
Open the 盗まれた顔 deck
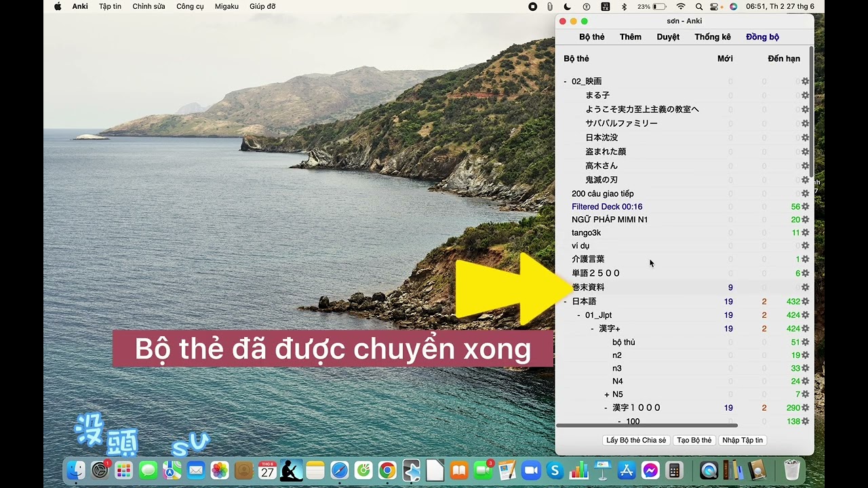point(606,152)
